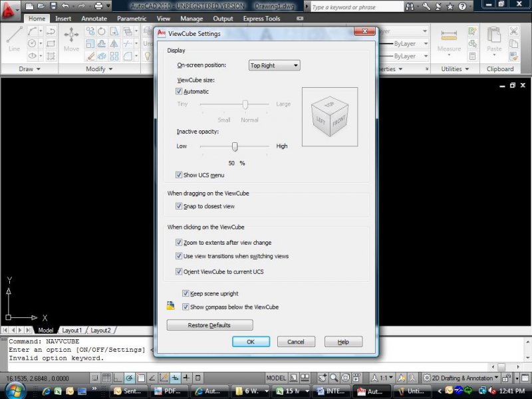Click the Inactive opacity slider thumb
532x399 pixels.
pos(235,146)
